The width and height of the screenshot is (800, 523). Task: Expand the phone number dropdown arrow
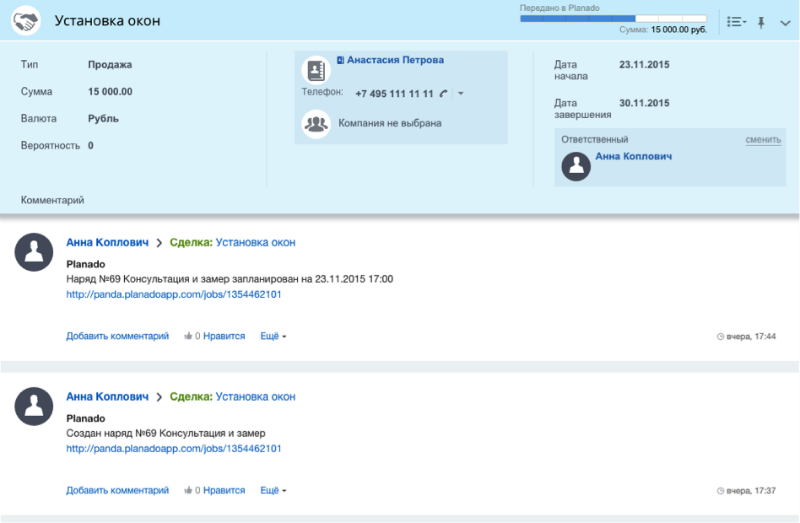pyautogui.click(x=461, y=93)
